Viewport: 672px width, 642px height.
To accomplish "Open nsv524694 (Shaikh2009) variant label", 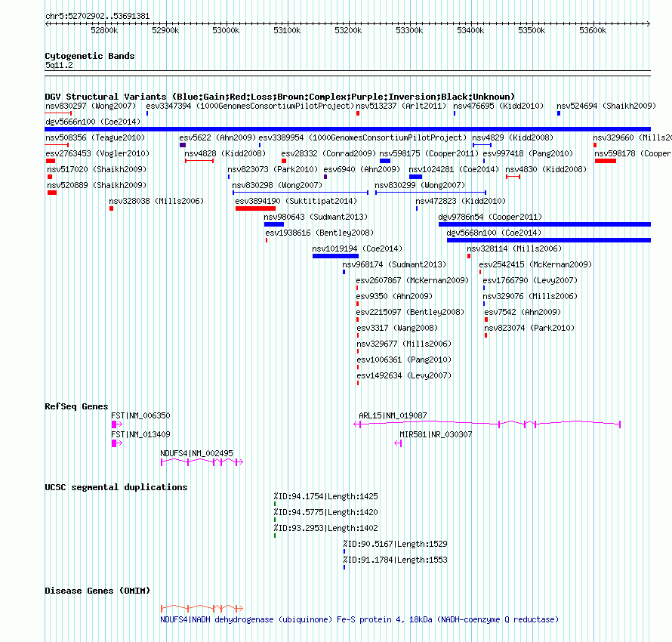I will [606, 106].
